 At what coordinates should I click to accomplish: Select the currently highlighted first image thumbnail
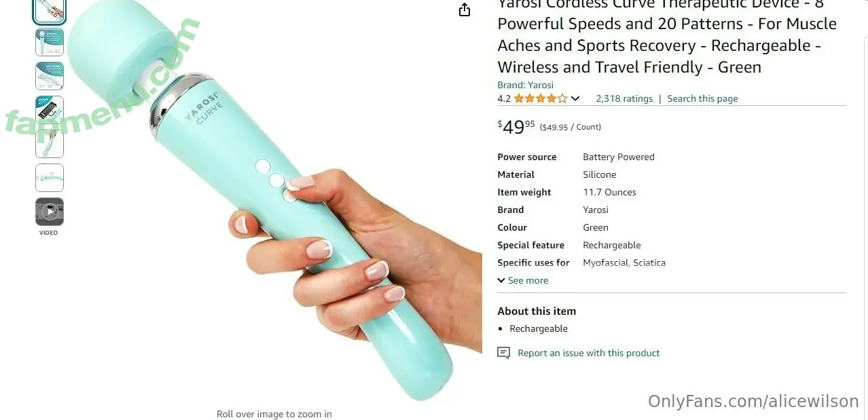[x=50, y=10]
